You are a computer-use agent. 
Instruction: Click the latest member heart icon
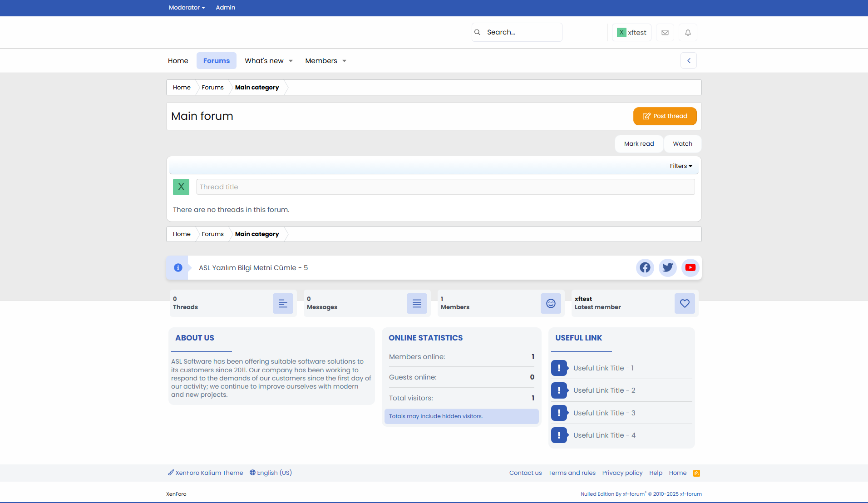[x=685, y=303]
